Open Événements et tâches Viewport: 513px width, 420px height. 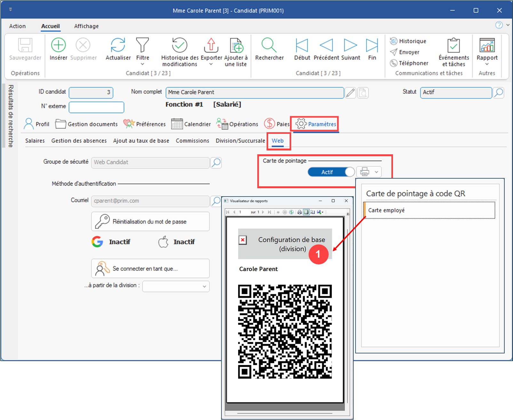point(453,45)
